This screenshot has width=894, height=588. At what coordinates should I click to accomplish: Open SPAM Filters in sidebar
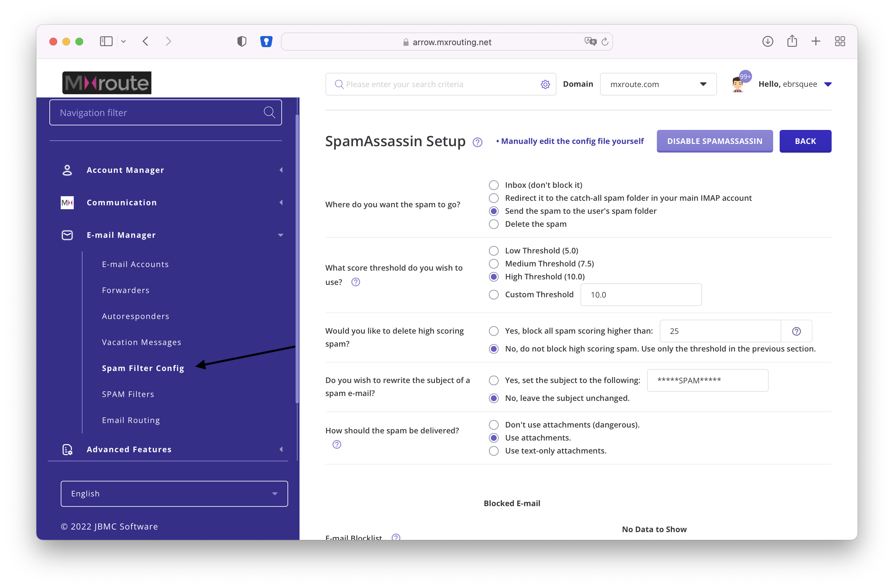[128, 394]
